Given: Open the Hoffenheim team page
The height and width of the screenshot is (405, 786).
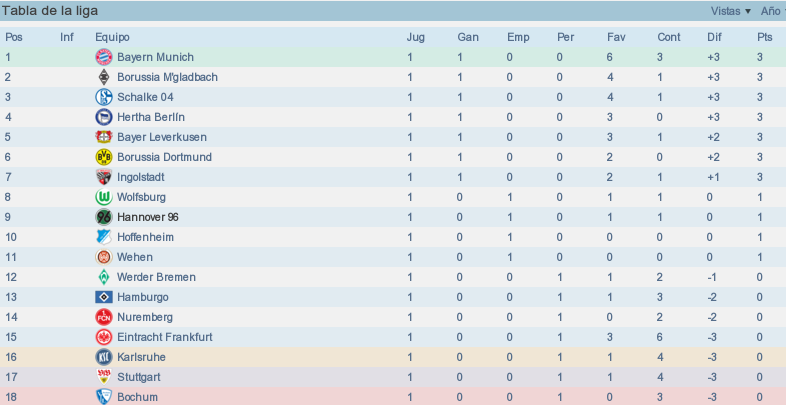Looking at the screenshot, I should [145, 237].
